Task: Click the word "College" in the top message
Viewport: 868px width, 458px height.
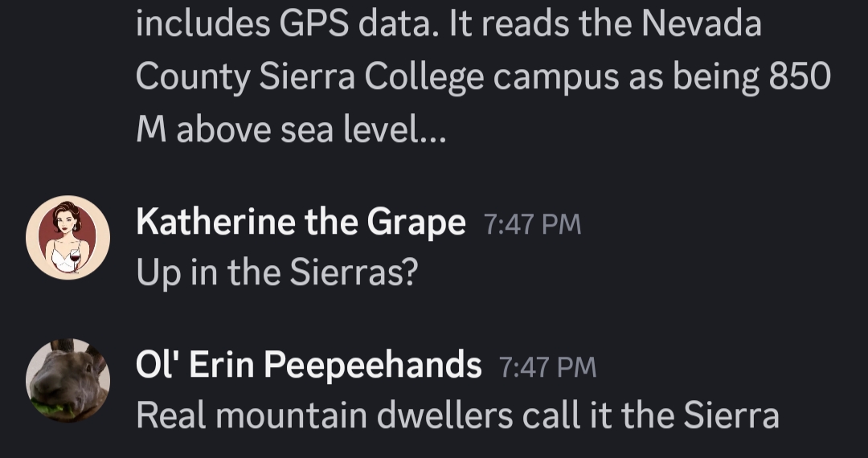Action: coord(424,76)
